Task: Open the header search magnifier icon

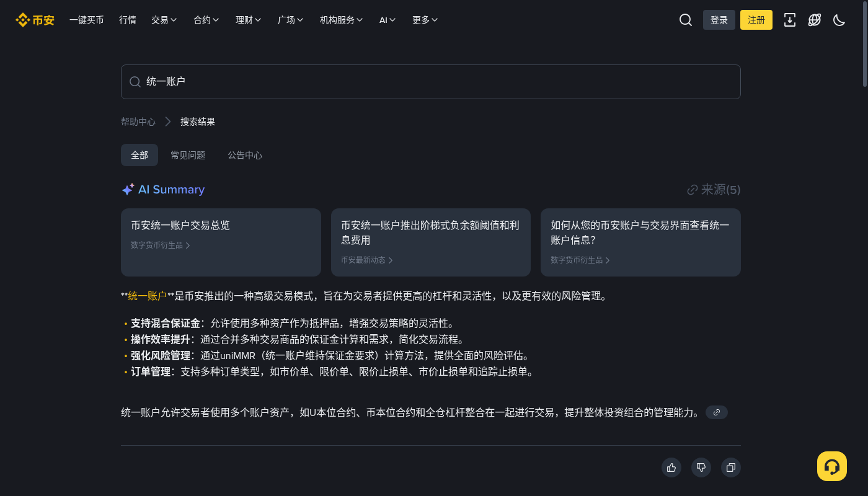Action: [686, 20]
